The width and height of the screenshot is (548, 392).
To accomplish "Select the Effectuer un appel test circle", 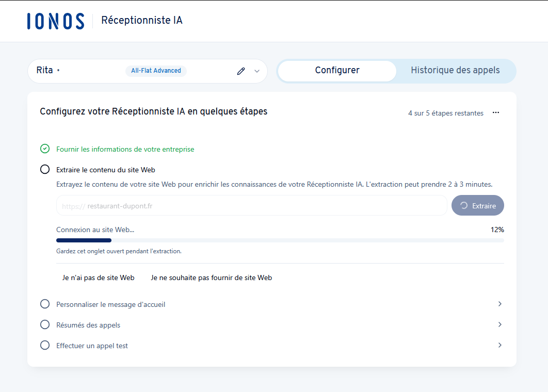I will click(45, 346).
